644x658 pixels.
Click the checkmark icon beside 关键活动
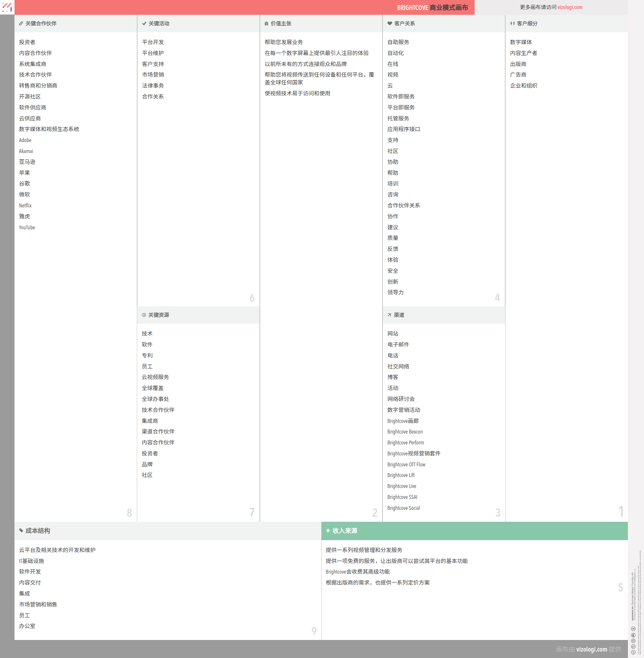[144, 23]
